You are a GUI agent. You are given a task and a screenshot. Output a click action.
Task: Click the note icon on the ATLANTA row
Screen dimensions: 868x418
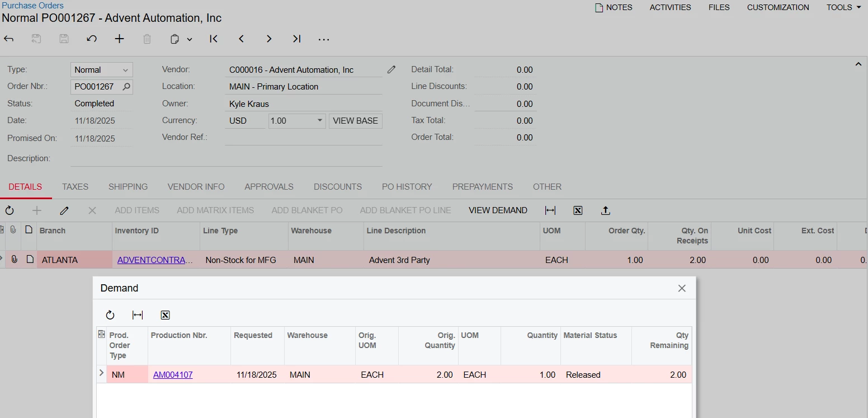pos(30,260)
